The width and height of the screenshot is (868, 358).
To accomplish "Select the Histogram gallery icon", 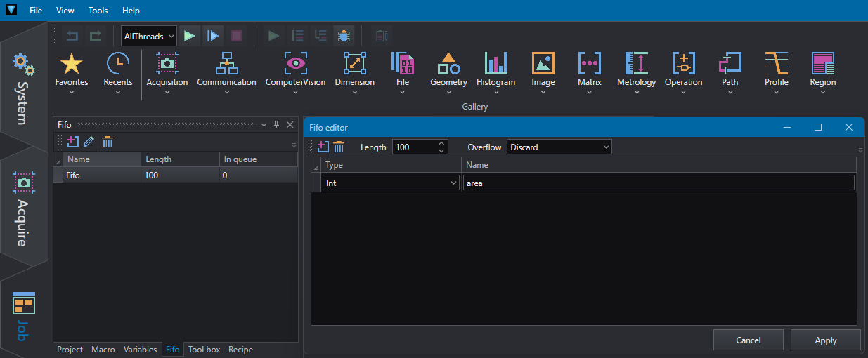I will [495, 64].
